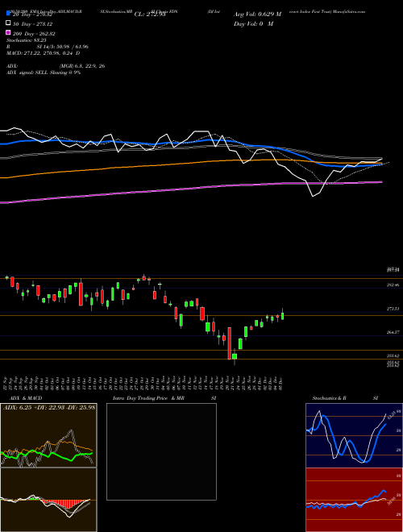Click the blue 20 Day legend square
Viewport: 403px width, 532px height.
click(9, 13)
